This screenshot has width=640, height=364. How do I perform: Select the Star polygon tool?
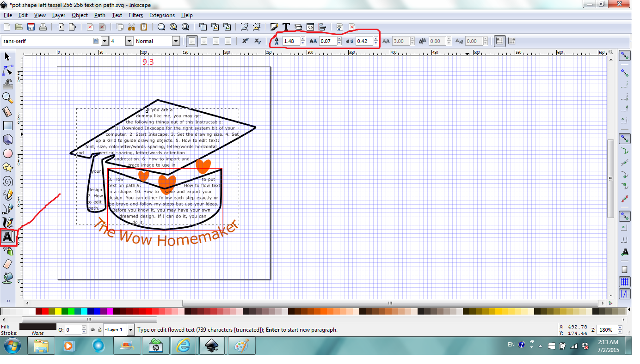pyautogui.click(x=7, y=167)
